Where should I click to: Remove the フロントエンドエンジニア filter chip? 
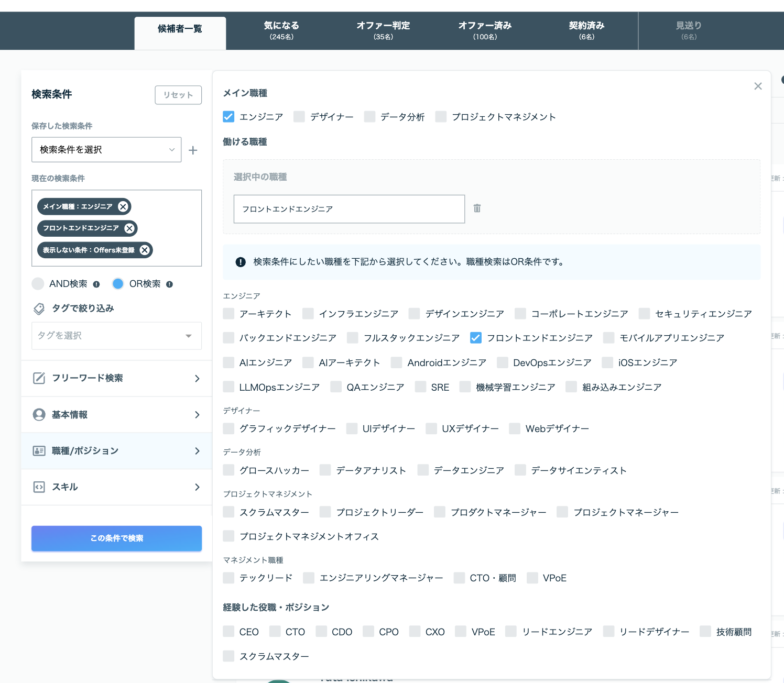(129, 228)
